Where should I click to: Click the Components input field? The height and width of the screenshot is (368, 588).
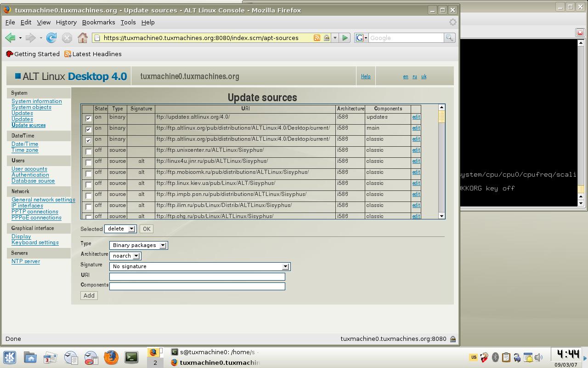click(x=197, y=286)
